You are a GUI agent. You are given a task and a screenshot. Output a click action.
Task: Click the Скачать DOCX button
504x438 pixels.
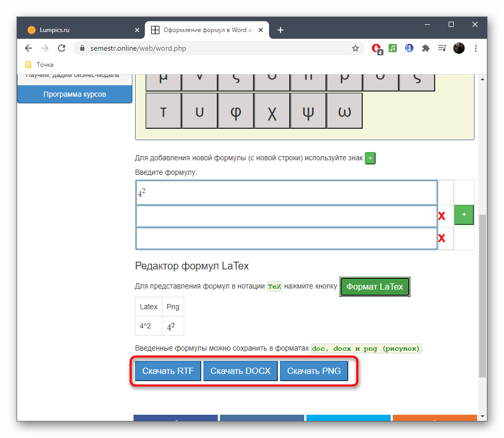tap(241, 371)
